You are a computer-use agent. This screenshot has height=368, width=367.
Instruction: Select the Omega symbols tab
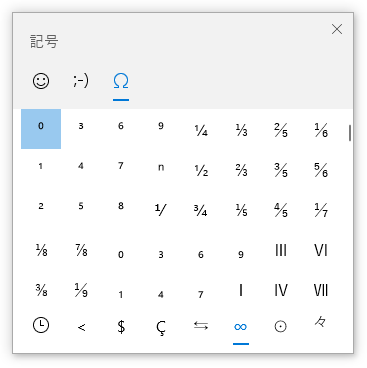121,81
